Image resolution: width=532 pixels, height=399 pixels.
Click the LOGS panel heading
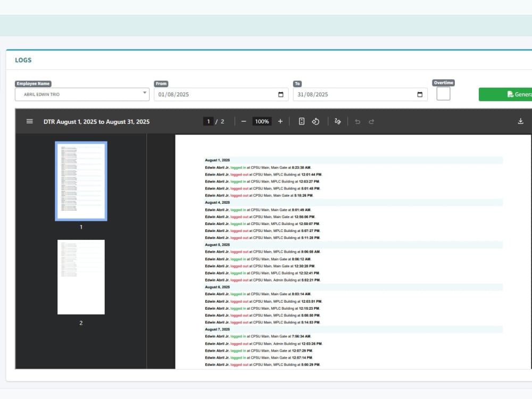pos(23,60)
